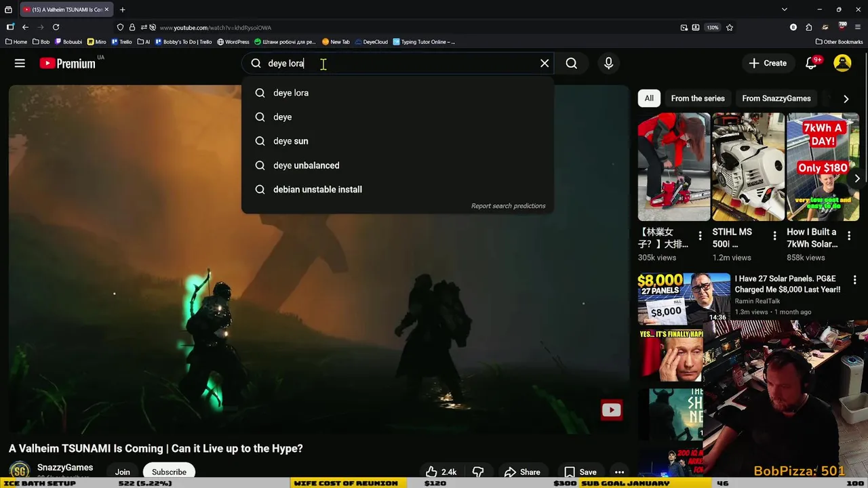Open the Ramin RealTalk channel link
This screenshot has width=868, height=488.
[757, 301]
